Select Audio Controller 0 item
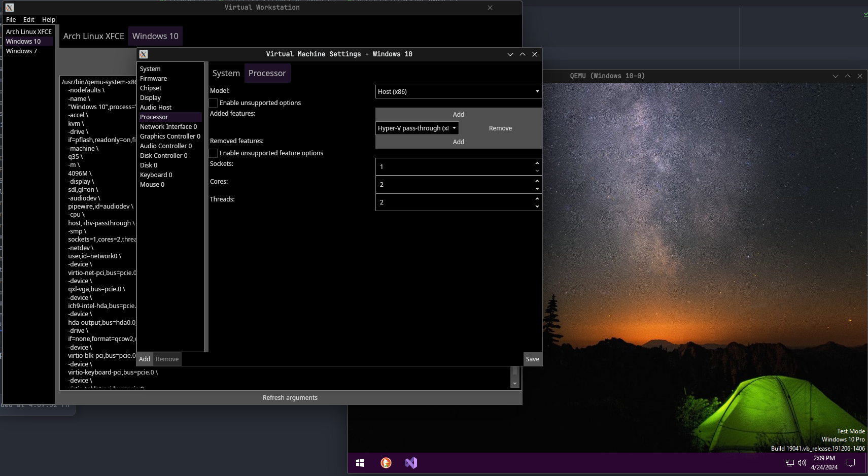This screenshot has height=476, width=868. click(x=170, y=146)
